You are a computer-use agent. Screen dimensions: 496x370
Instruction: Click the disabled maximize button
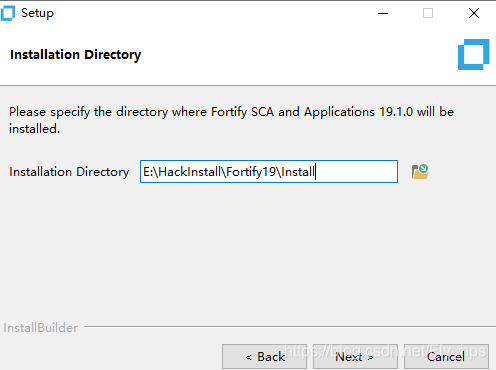tap(428, 13)
